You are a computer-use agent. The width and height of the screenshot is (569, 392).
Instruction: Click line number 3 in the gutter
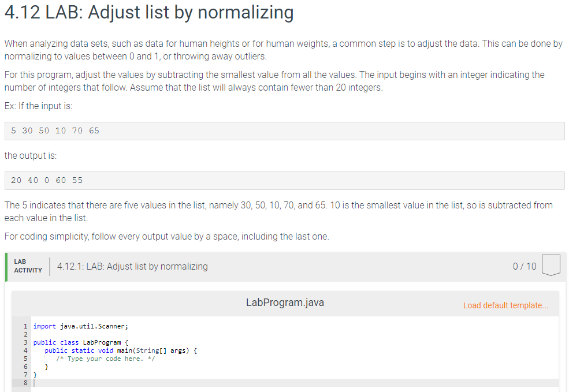tap(25, 342)
